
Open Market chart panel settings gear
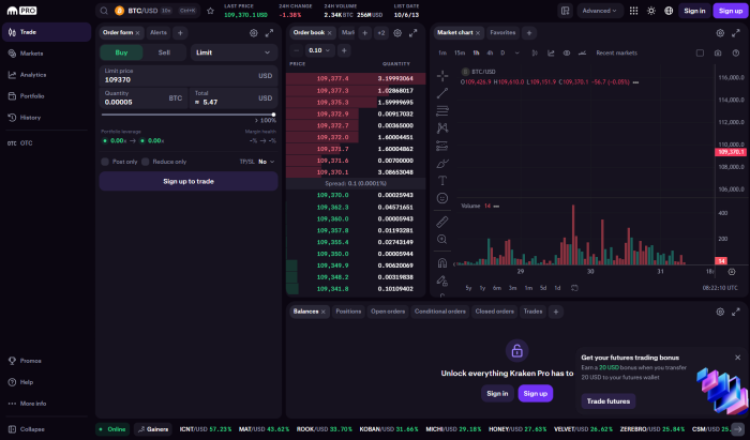[720, 33]
